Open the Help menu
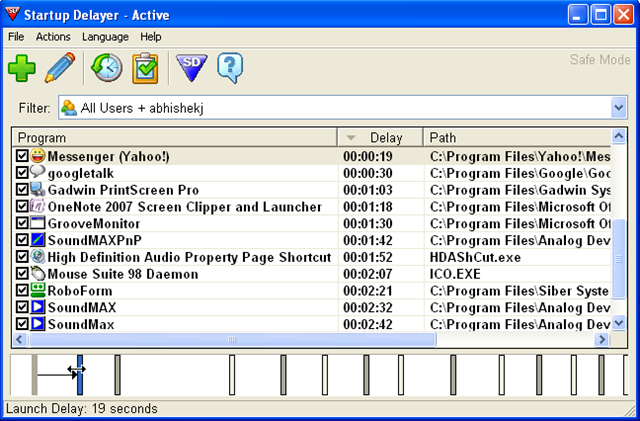Viewport: 640px width, 421px height. pos(151,37)
